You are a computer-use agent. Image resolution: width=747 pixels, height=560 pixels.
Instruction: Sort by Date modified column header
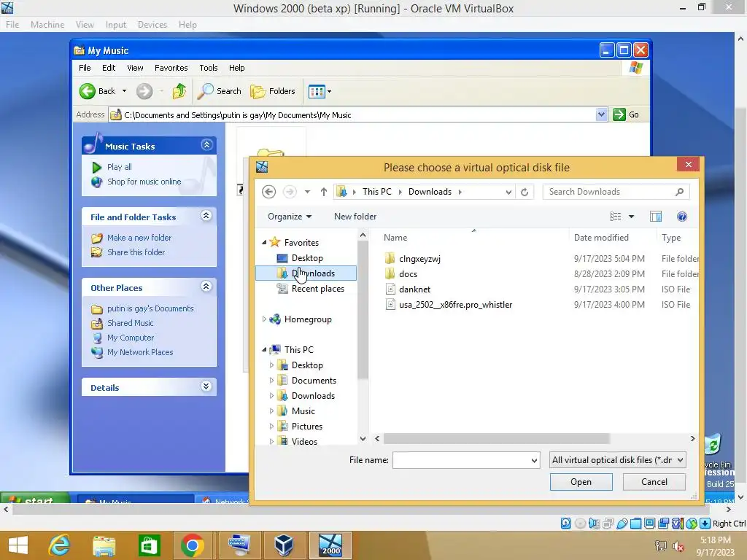click(601, 238)
